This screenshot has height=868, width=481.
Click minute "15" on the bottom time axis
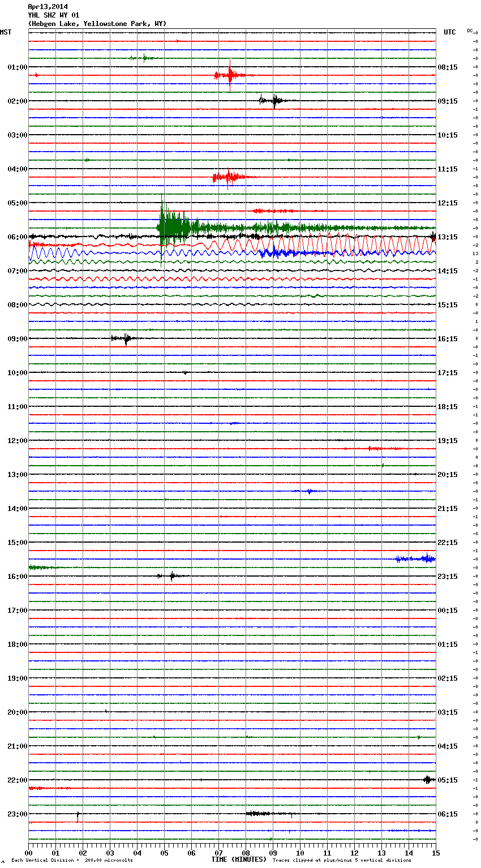(436, 853)
